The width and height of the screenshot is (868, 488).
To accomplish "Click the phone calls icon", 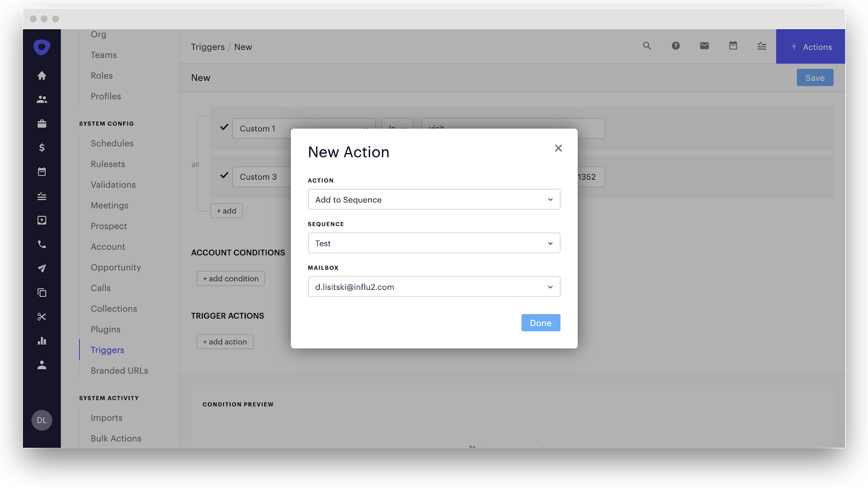I will pos(42,244).
